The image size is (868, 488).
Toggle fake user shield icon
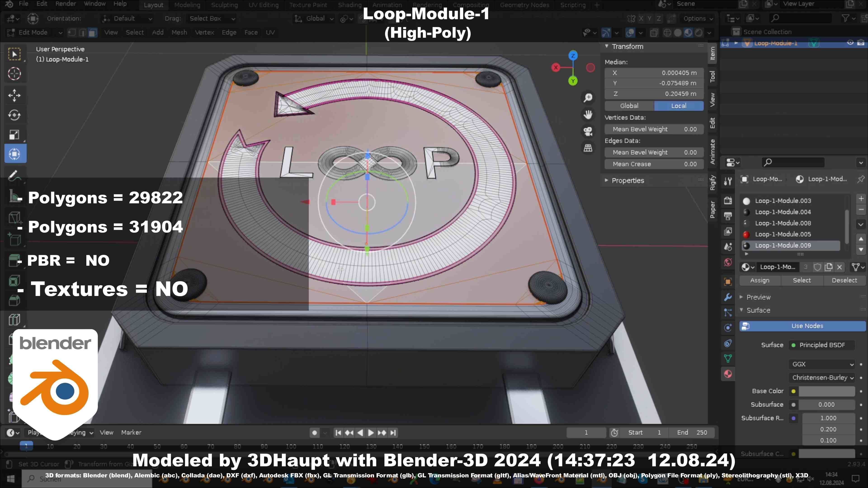[x=817, y=267]
